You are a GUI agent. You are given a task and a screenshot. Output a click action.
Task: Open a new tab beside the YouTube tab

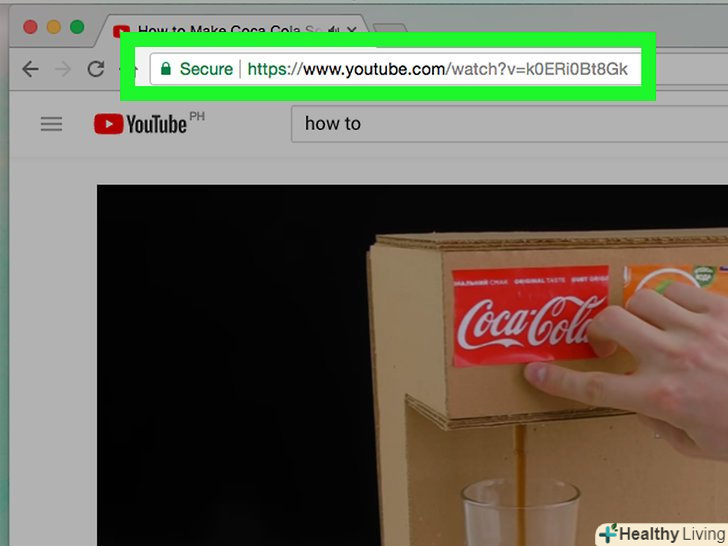click(x=389, y=29)
